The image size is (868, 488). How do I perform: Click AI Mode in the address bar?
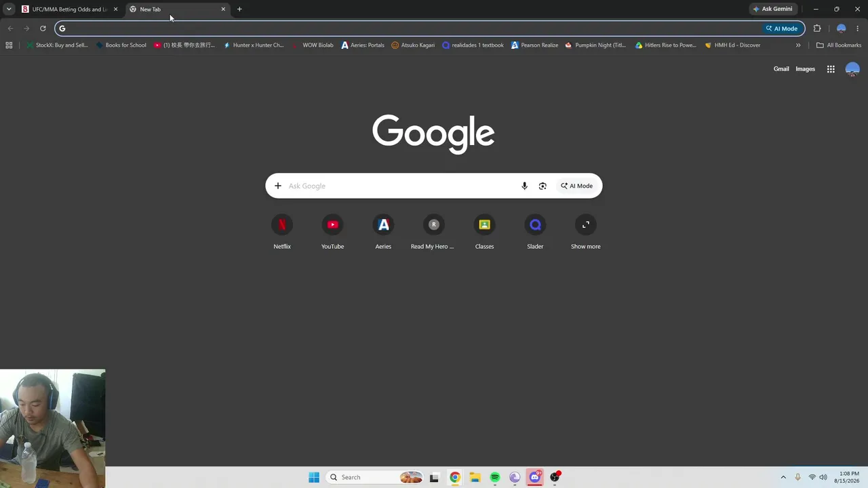(782, 28)
